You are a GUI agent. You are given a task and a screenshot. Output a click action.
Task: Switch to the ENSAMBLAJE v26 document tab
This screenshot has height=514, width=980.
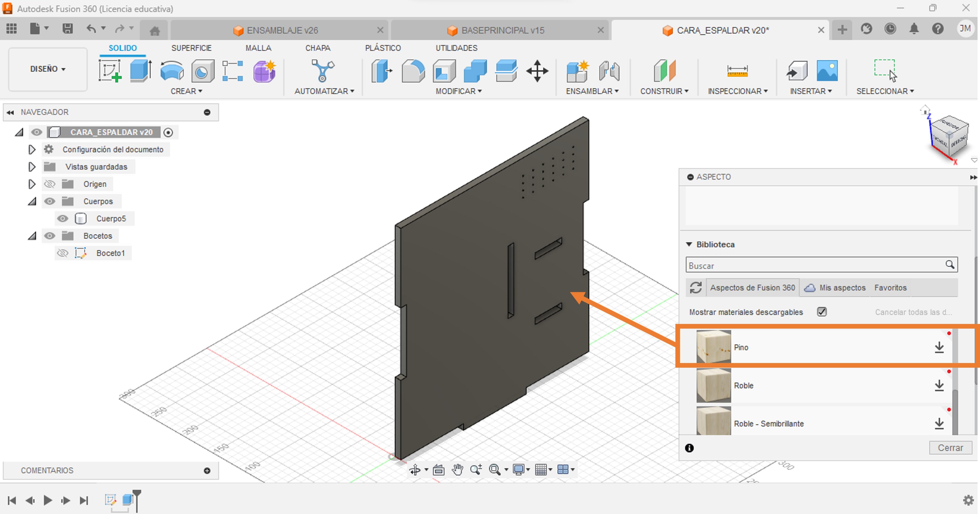(x=280, y=30)
